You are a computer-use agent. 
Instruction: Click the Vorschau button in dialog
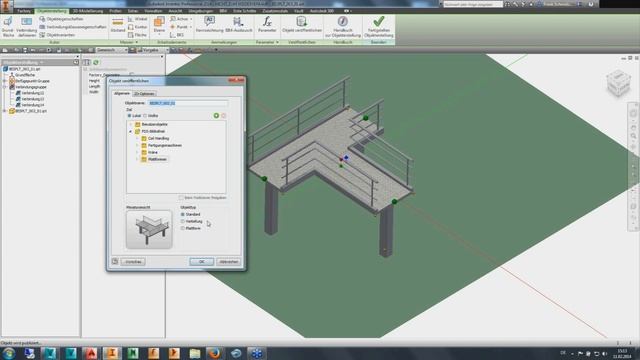[133, 262]
